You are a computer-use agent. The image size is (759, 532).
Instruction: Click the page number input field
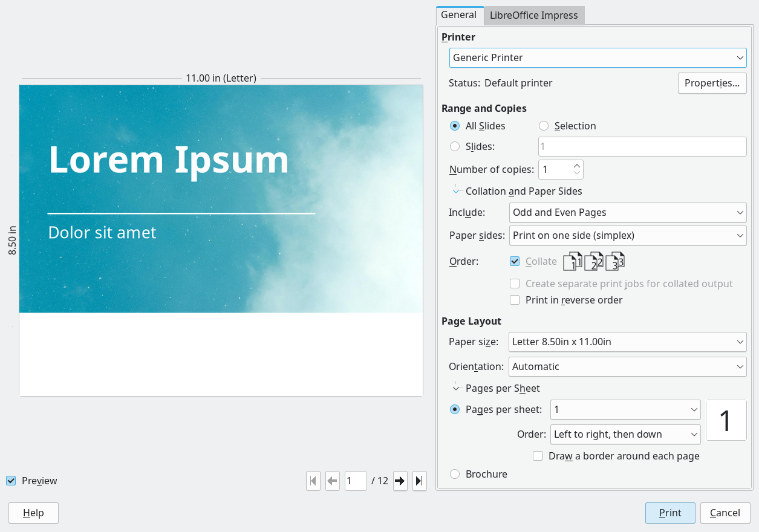(356, 481)
